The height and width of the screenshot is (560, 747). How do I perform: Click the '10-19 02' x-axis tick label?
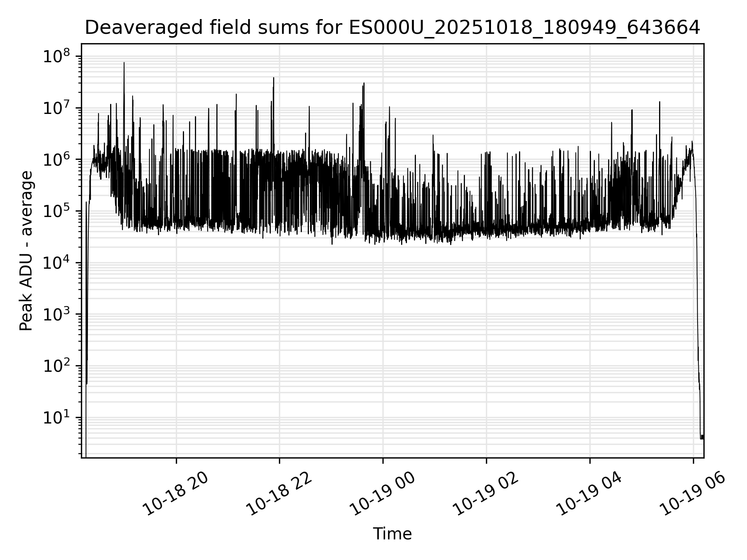point(486,494)
